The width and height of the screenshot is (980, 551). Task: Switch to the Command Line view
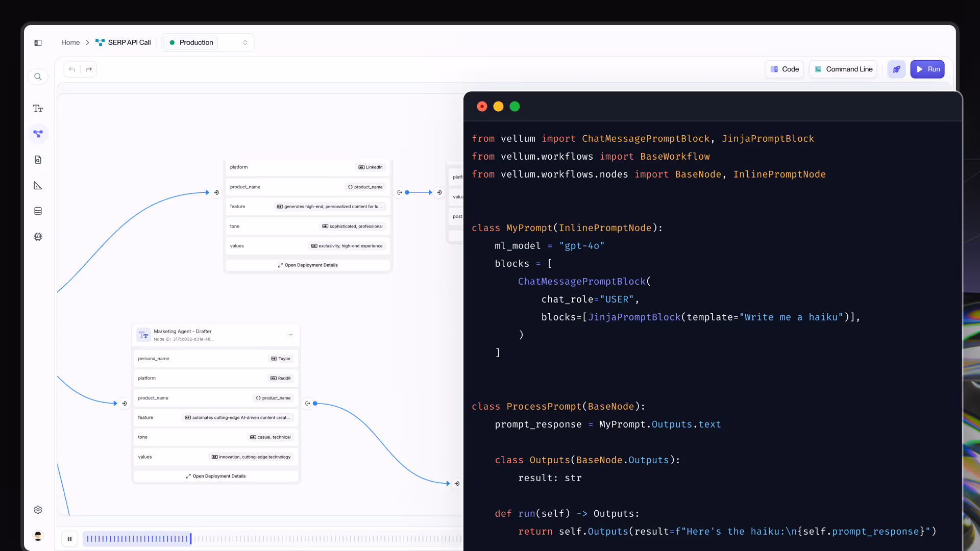click(843, 69)
